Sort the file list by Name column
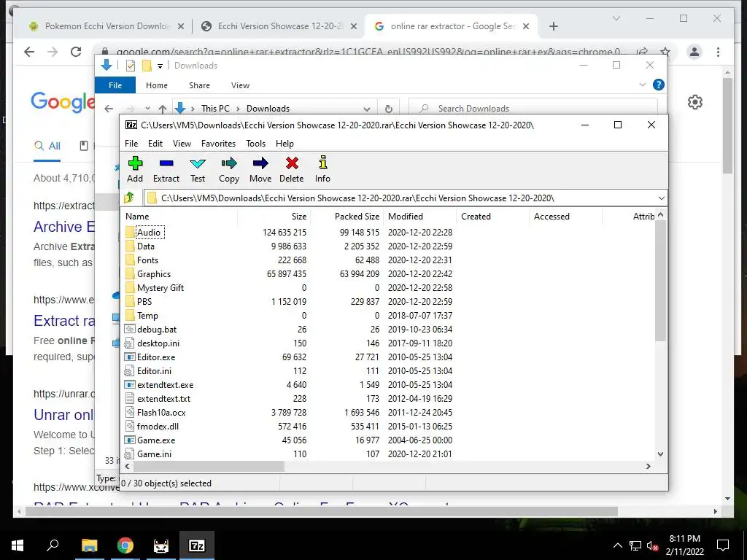 pos(179,216)
